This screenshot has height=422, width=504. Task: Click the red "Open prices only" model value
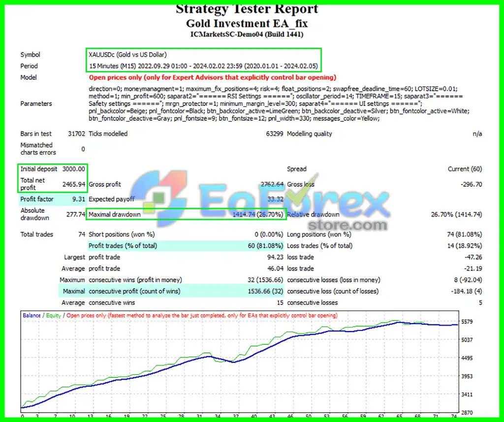213,77
